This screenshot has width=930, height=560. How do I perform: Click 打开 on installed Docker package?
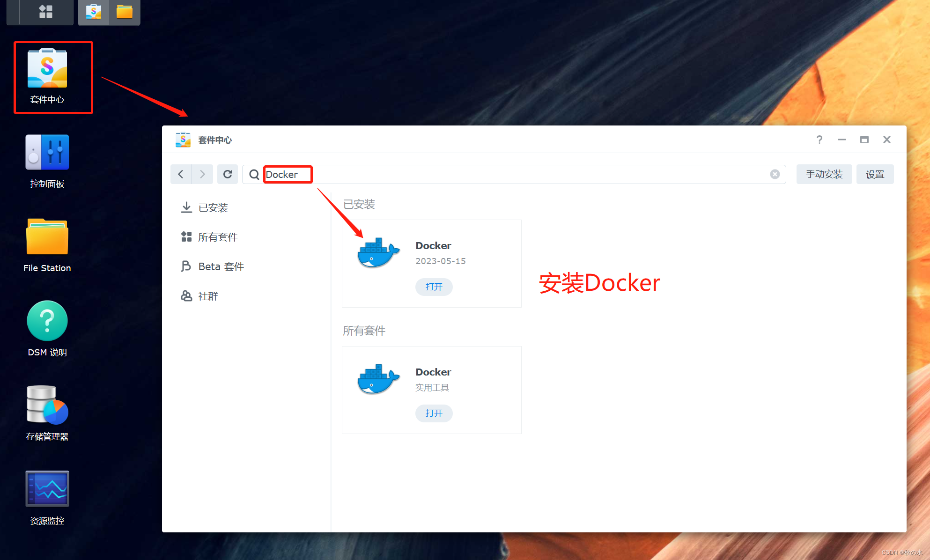pyautogui.click(x=434, y=287)
